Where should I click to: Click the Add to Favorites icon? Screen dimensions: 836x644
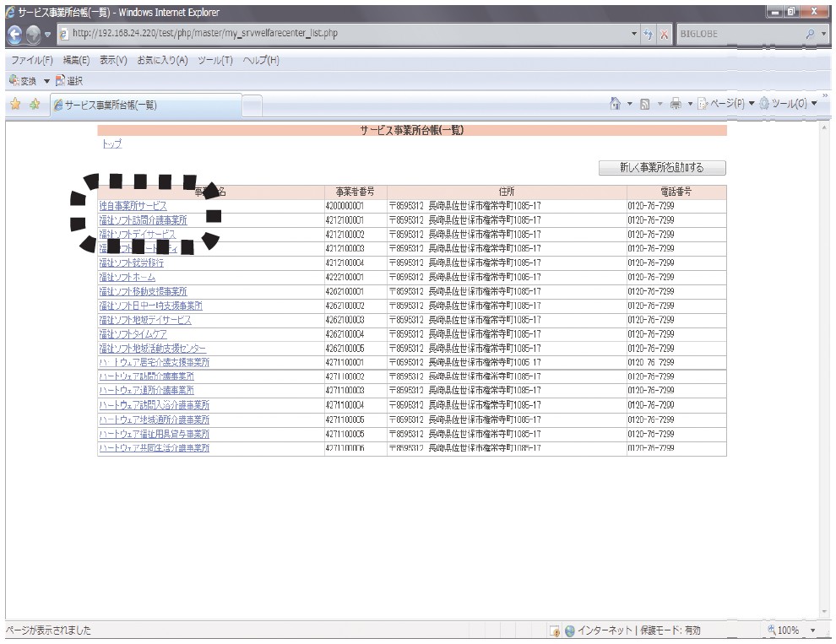pyautogui.click(x=34, y=105)
